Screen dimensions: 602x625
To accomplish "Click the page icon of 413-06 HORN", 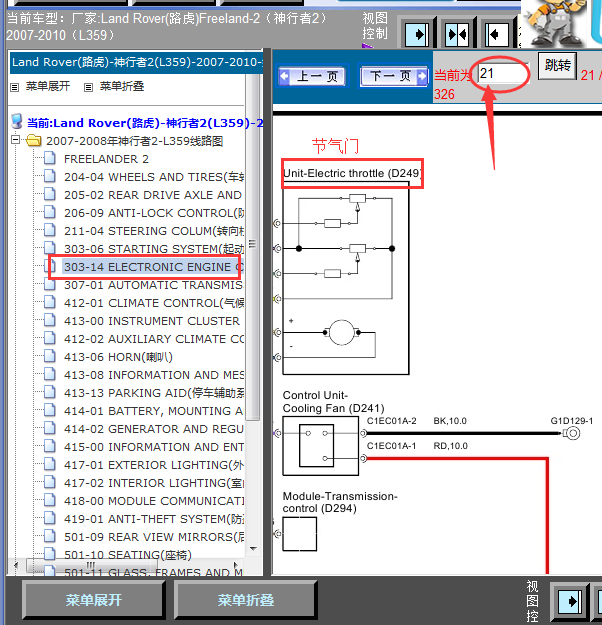I will click(50, 356).
